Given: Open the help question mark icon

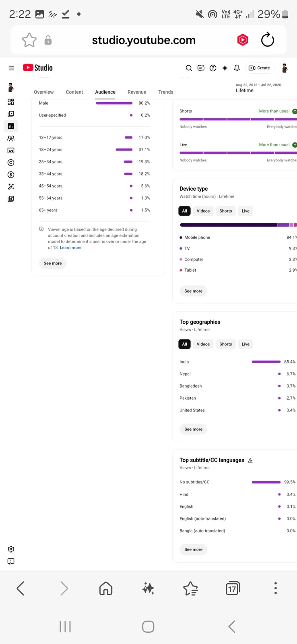Looking at the screenshot, I should [x=213, y=68].
